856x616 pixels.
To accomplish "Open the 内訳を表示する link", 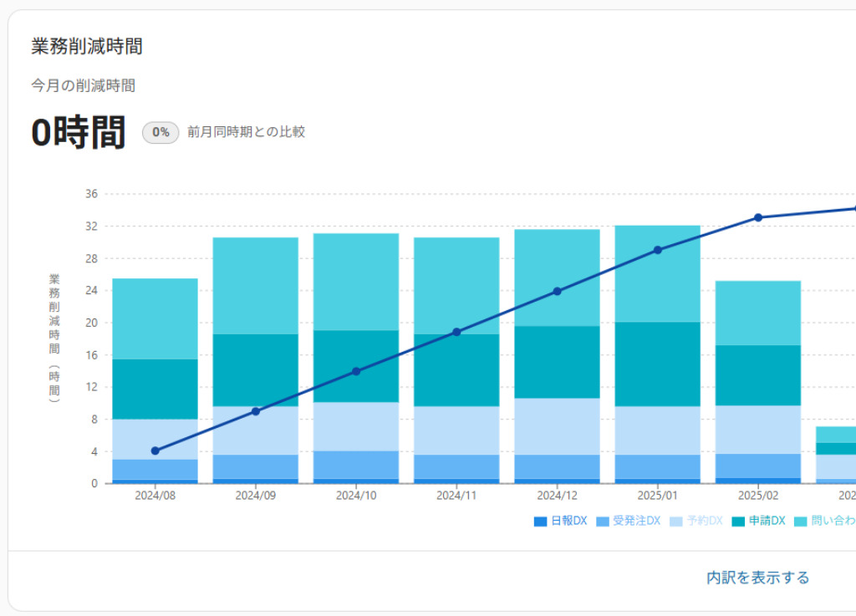I will click(757, 578).
